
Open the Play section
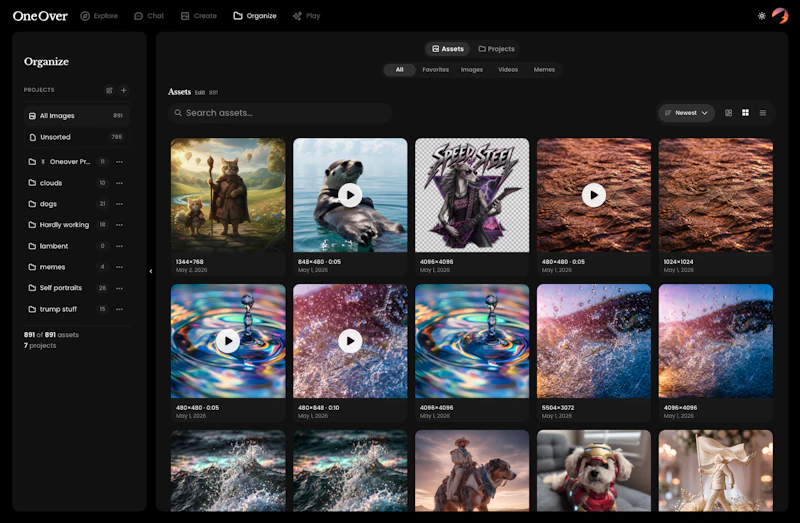[x=306, y=16]
